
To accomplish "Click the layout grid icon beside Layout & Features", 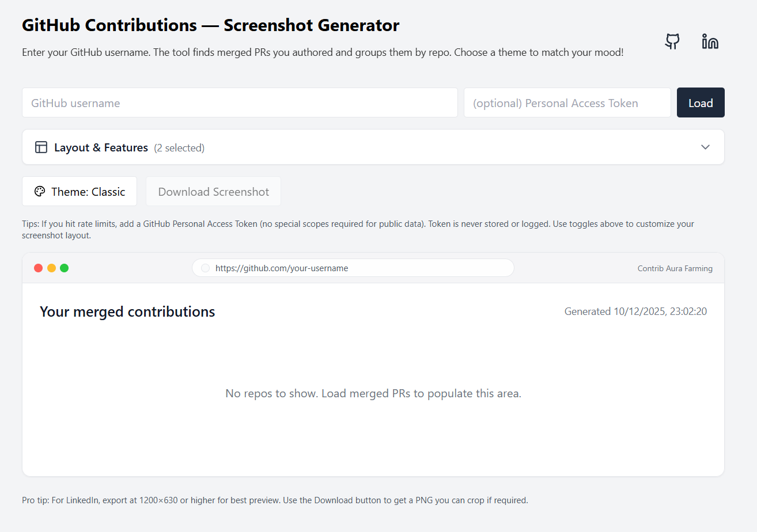I will tap(41, 147).
